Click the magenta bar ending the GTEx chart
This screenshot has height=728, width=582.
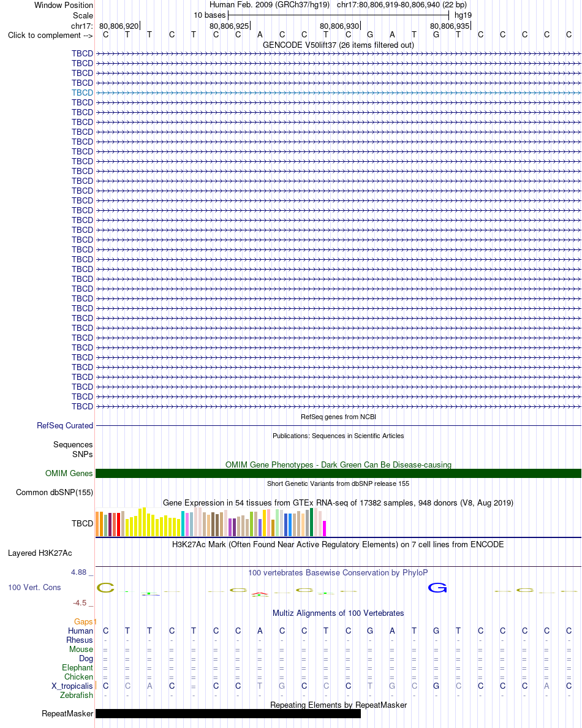point(325,529)
